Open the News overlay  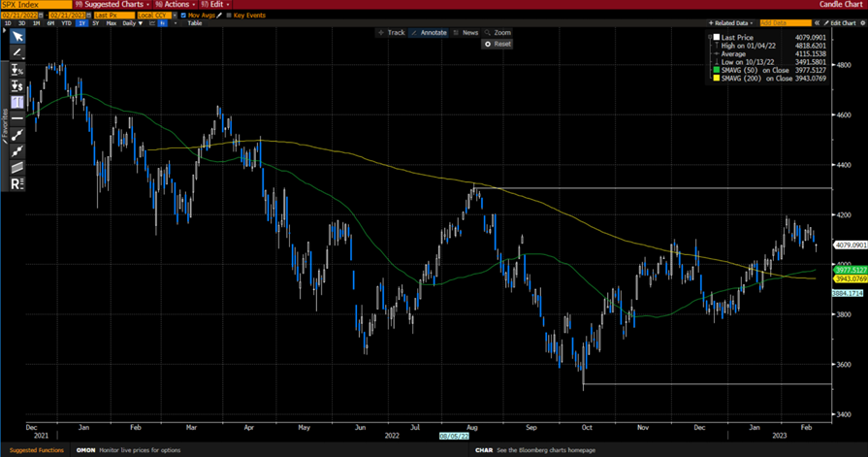tap(466, 33)
